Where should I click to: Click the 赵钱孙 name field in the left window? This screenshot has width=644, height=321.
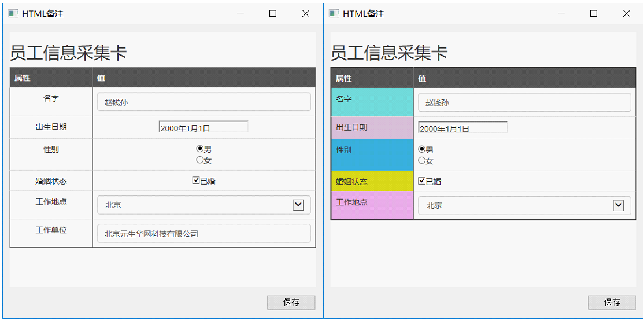pos(203,102)
